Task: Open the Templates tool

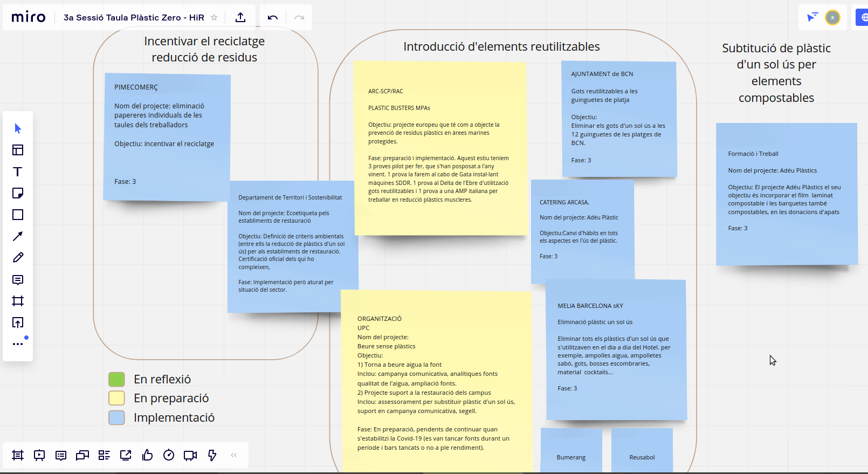Action: (18, 150)
